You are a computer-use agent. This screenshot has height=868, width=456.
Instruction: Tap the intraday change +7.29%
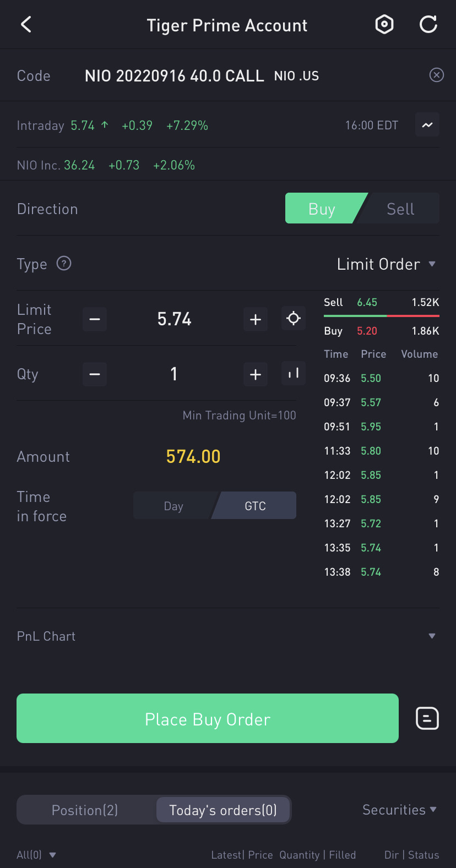[187, 125]
